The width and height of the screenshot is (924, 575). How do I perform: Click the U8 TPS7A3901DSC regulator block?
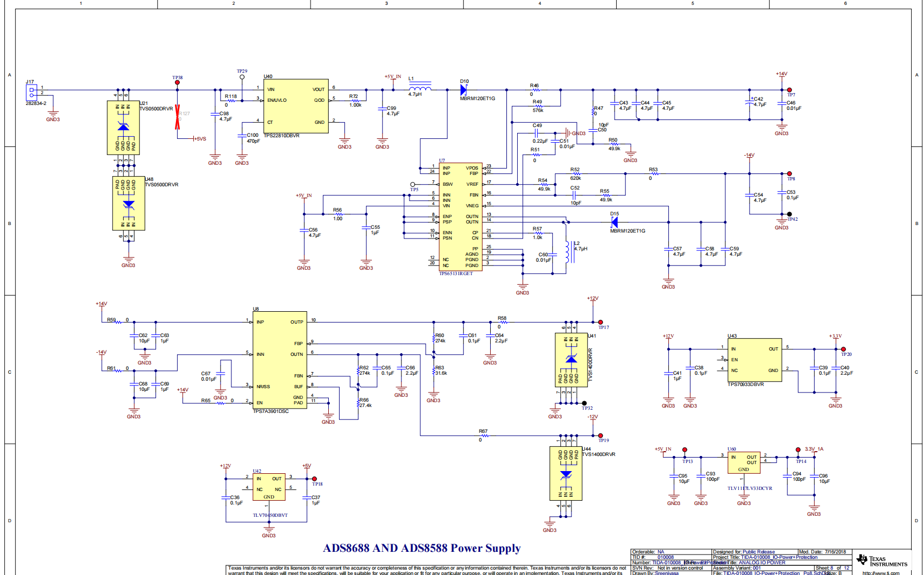click(280, 360)
